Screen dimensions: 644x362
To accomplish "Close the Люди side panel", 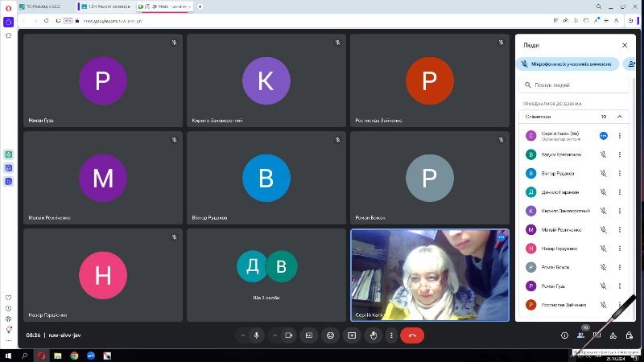I will pos(625,46).
